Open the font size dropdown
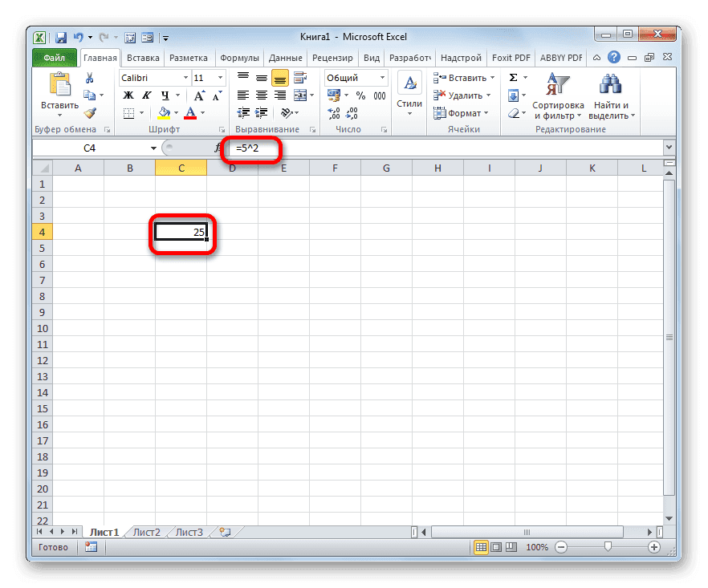708x588 pixels. pos(209,78)
